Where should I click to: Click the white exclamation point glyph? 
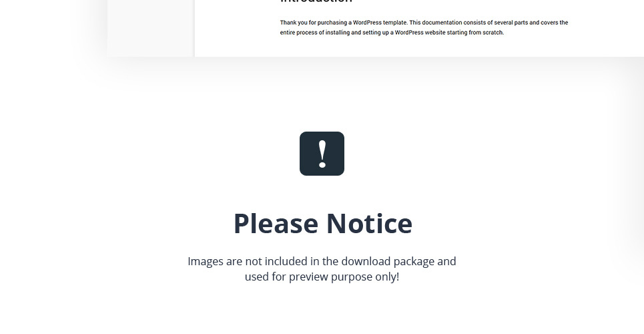tap(322, 154)
